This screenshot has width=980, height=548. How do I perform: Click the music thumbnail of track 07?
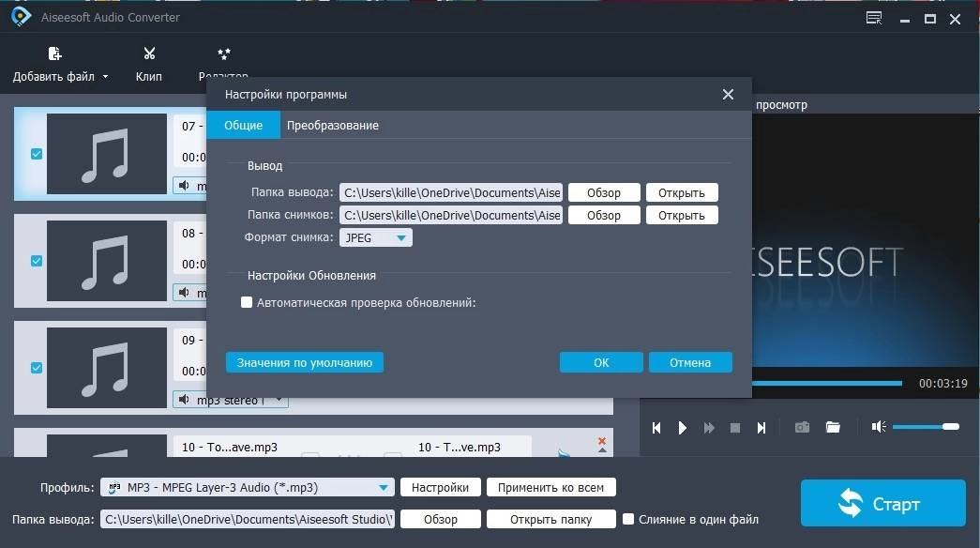point(107,154)
